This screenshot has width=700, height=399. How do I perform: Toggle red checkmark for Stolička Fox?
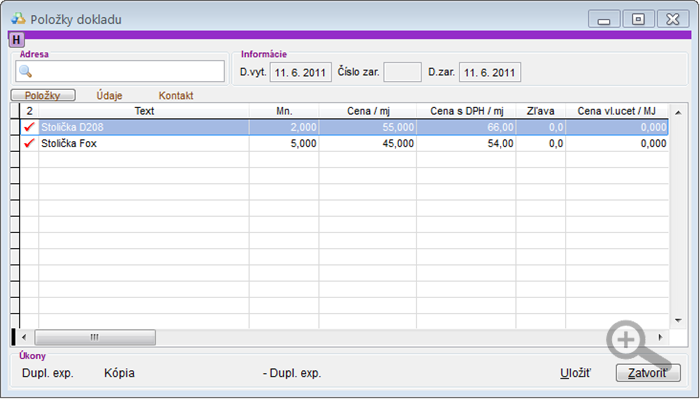[29, 143]
